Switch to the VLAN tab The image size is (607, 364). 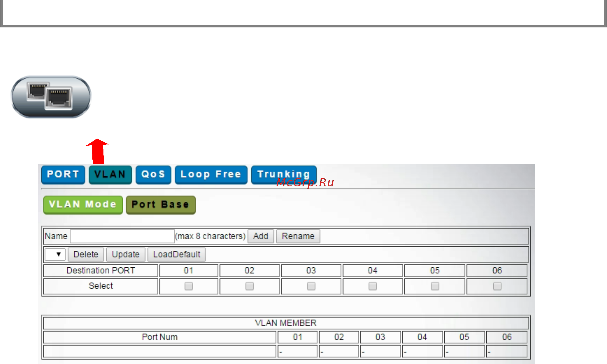(110, 174)
